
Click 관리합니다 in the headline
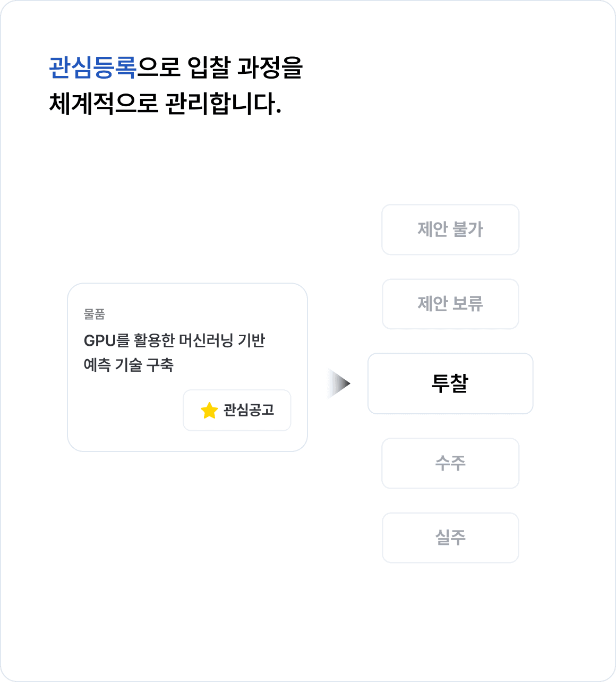coord(223,103)
